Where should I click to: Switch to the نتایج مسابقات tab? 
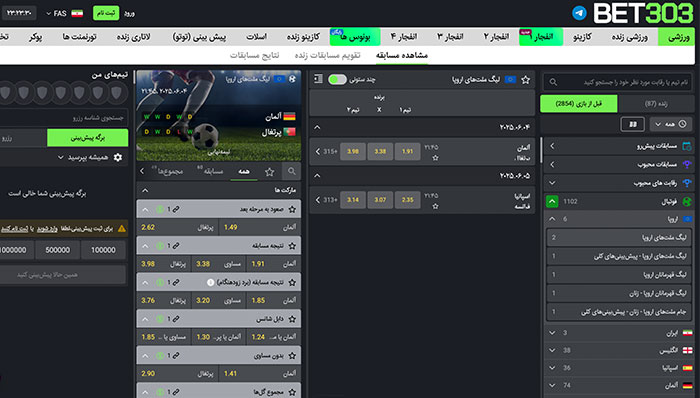click(254, 55)
